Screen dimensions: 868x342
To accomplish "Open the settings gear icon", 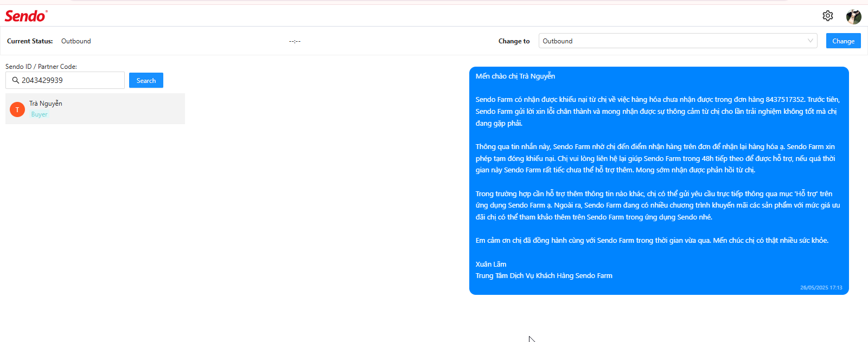I will click(x=827, y=16).
